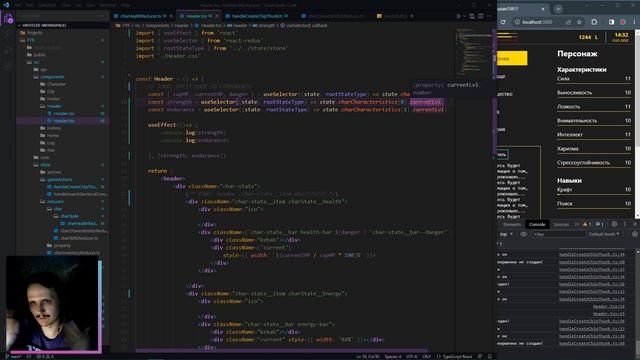Click the health bars in the game header
Viewport: 640px width, 360px height.
507,37
